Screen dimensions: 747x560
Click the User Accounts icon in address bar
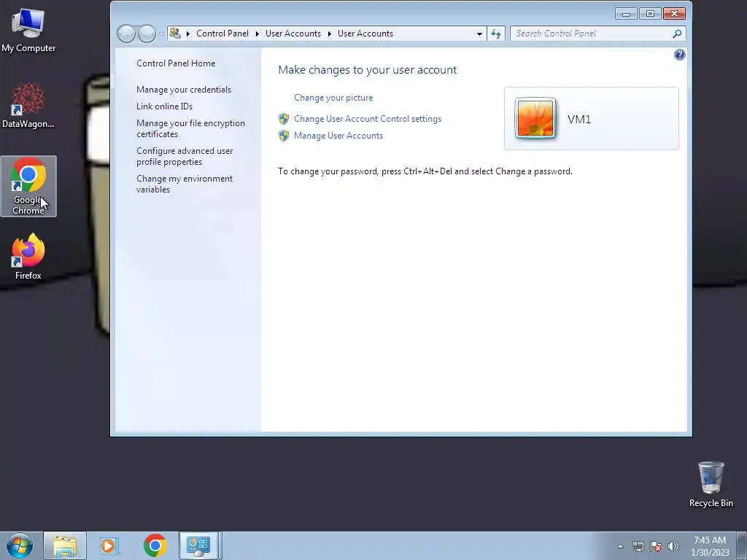pyautogui.click(x=175, y=33)
